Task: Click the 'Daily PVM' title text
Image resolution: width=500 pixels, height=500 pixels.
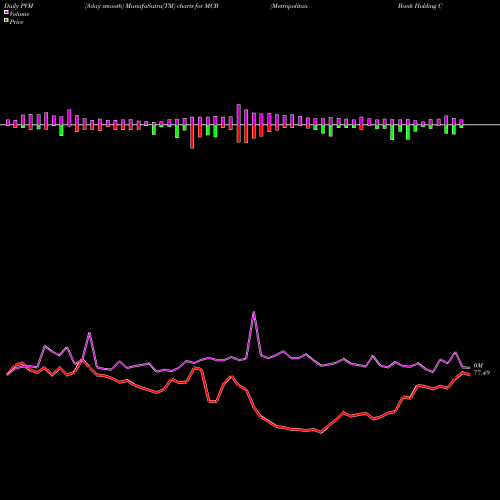Action: (x=19, y=6)
